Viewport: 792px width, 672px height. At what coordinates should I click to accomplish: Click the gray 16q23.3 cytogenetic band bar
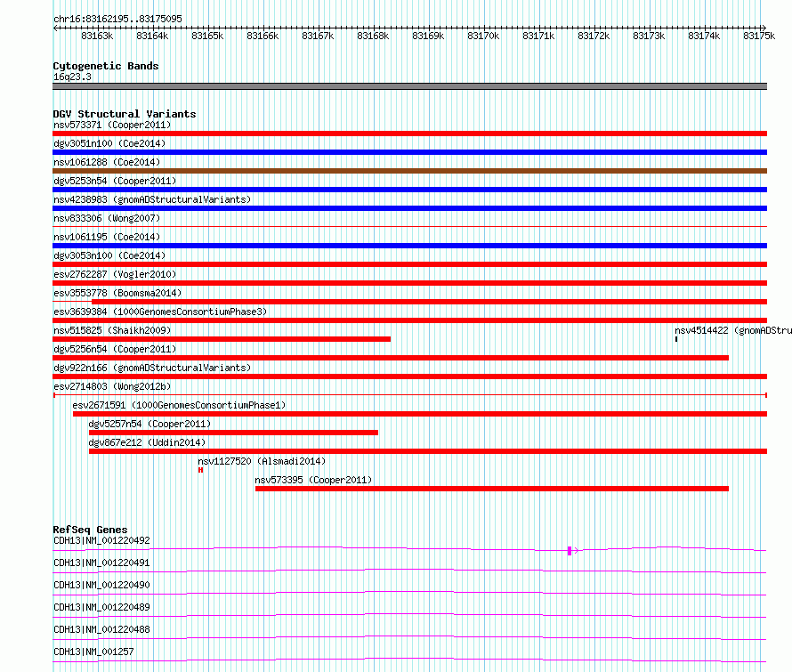[409, 86]
